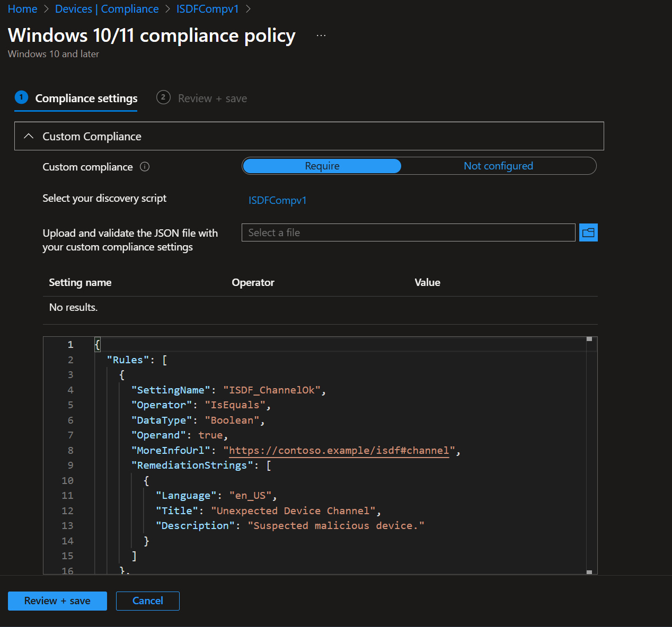The image size is (672, 627).
Task: Click "Unexpected Device Channel" title string
Action: tap(293, 510)
